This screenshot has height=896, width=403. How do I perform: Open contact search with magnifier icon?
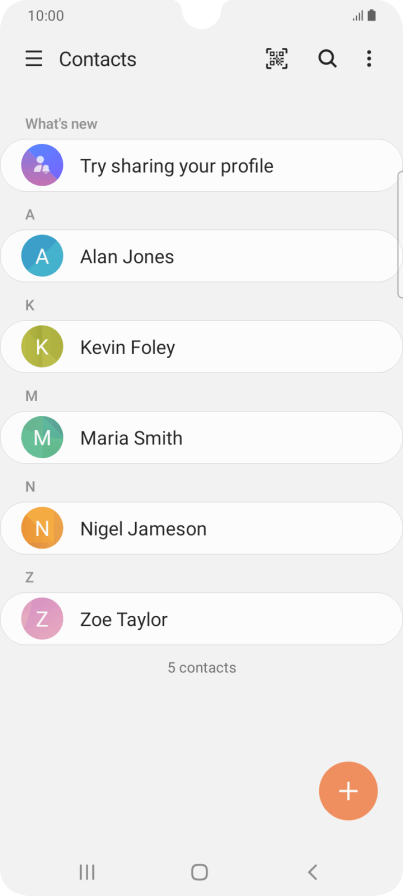(327, 59)
